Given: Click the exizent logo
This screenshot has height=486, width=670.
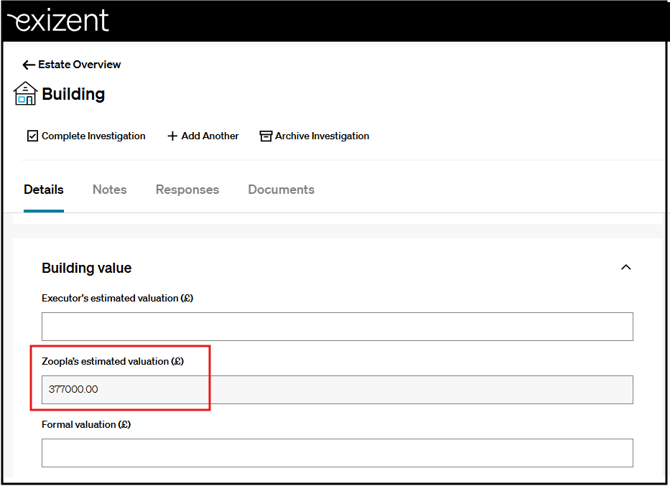Looking at the screenshot, I should [58, 21].
